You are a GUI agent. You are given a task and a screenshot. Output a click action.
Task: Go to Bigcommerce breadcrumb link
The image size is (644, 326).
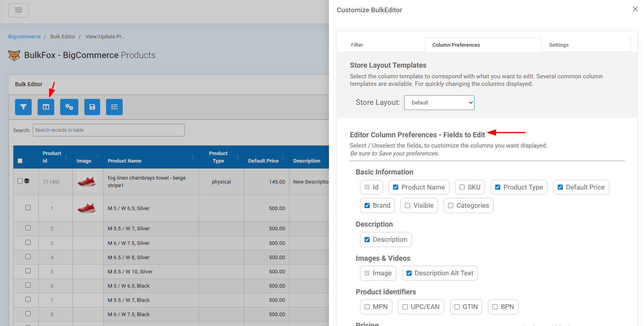coord(25,37)
